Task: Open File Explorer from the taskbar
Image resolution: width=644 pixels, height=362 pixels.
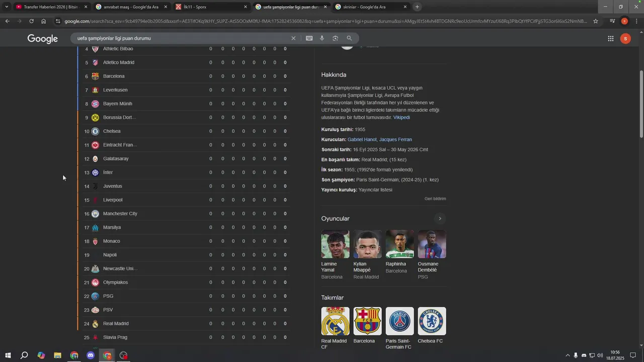Action: tap(57, 355)
